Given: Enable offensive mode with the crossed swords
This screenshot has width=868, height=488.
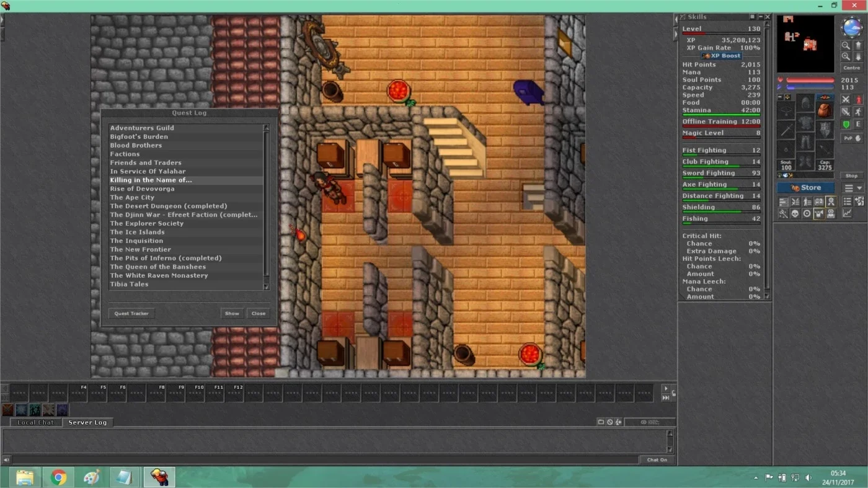Looking at the screenshot, I should 846,99.
